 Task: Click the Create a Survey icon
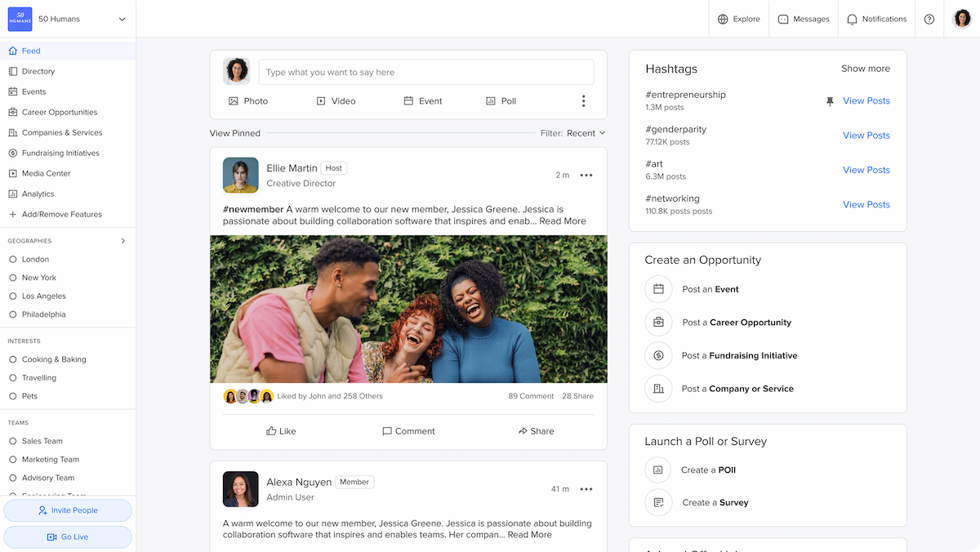[658, 502]
